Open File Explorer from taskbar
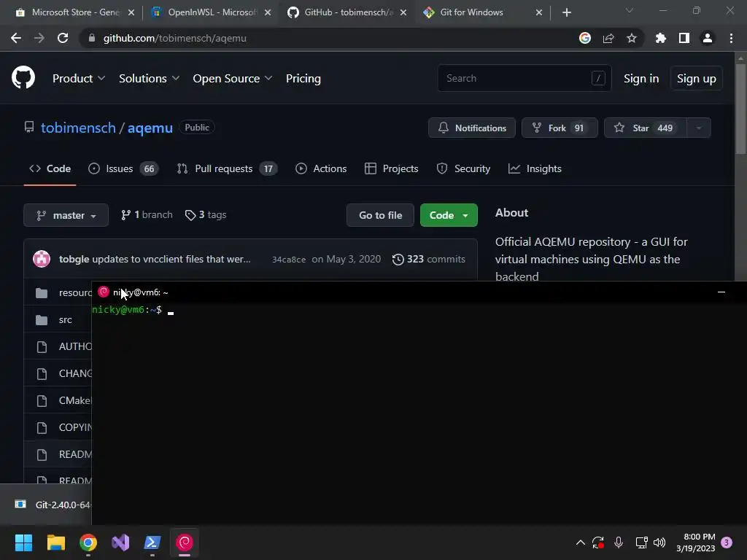Screen dimensions: 747x560 [x=55, y=542]
